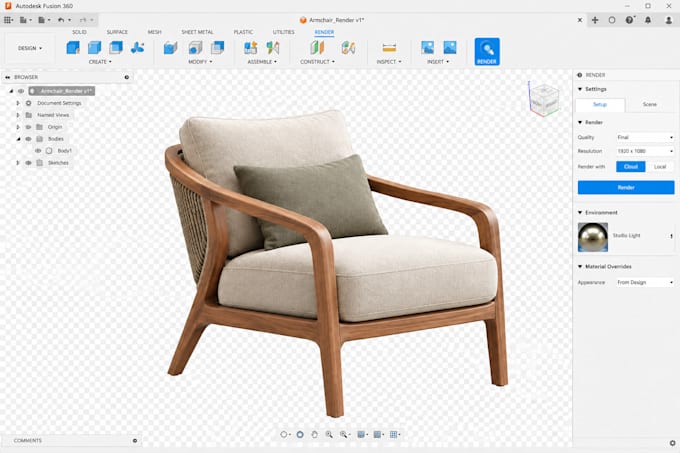
Task: Click the first Create group tool icon
Action: [73, 47]
